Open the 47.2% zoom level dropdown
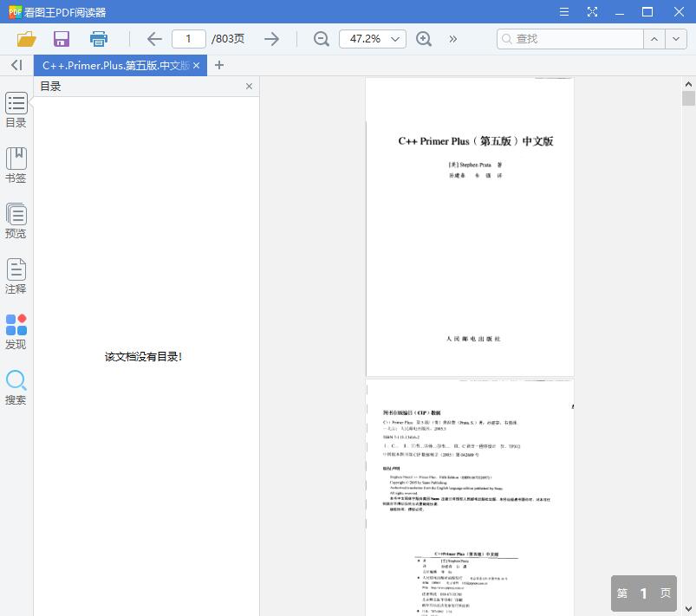 (x=372, y=39)
